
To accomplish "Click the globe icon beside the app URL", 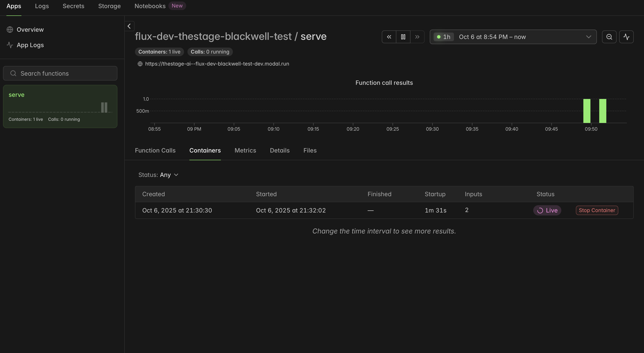I will (140, 64).
